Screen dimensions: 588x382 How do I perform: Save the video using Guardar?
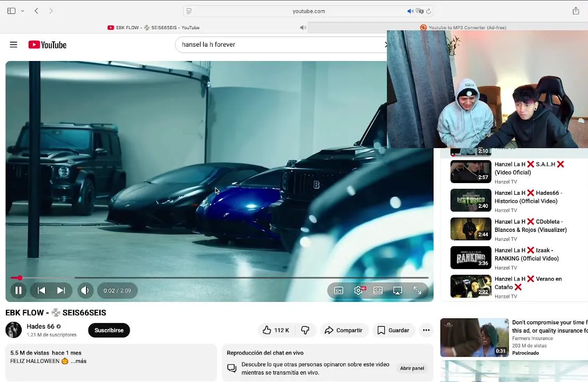coord(393,330)
